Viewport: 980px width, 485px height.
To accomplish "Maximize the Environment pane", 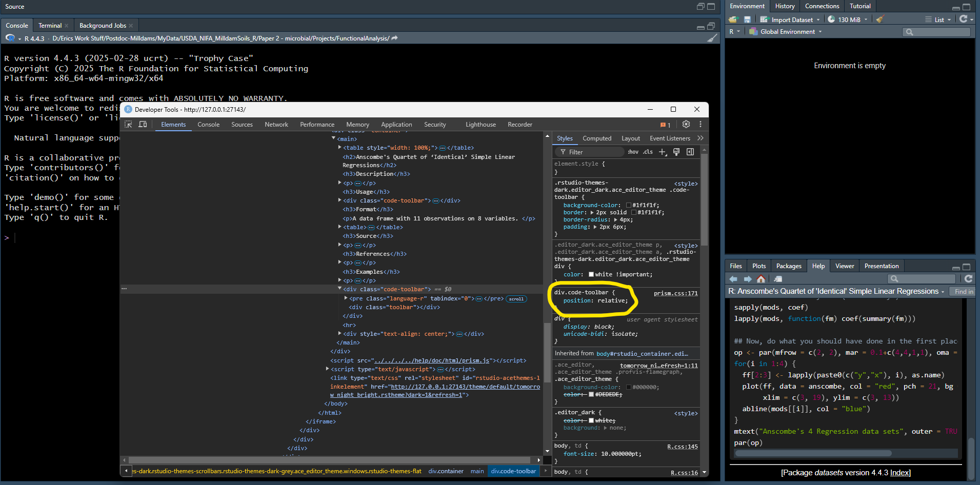I will click(967, 7).
